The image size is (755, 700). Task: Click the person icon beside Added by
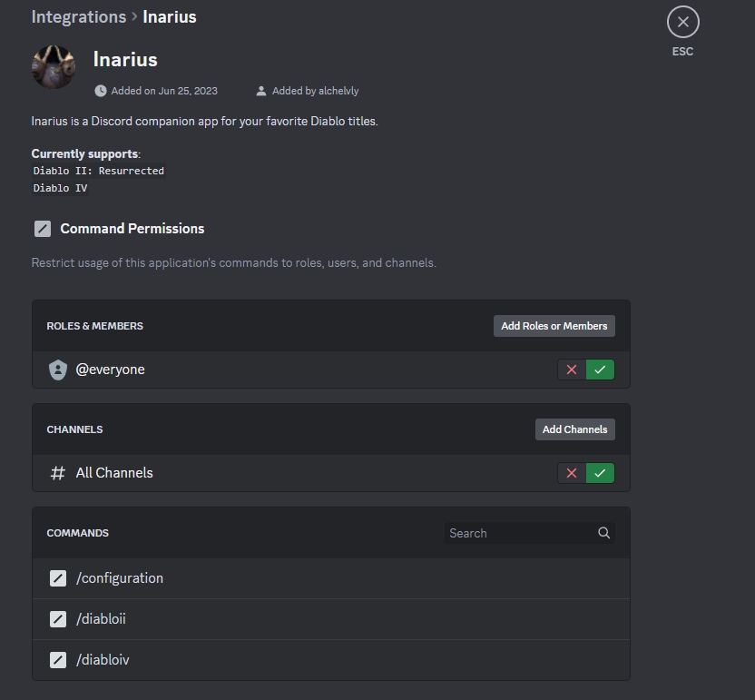(261, 91)
